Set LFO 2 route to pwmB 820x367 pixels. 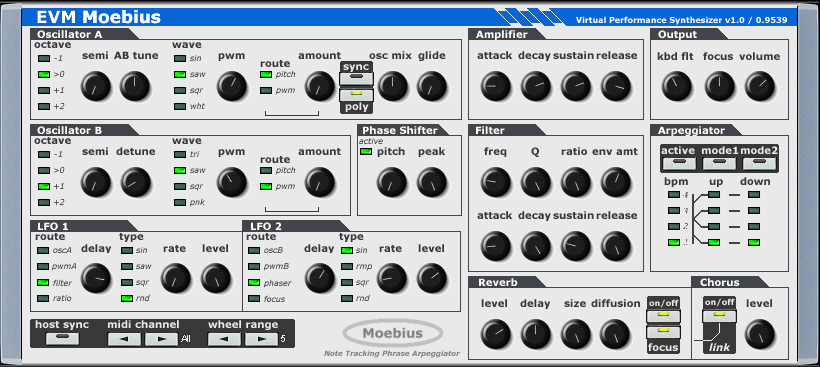[254, 267]
